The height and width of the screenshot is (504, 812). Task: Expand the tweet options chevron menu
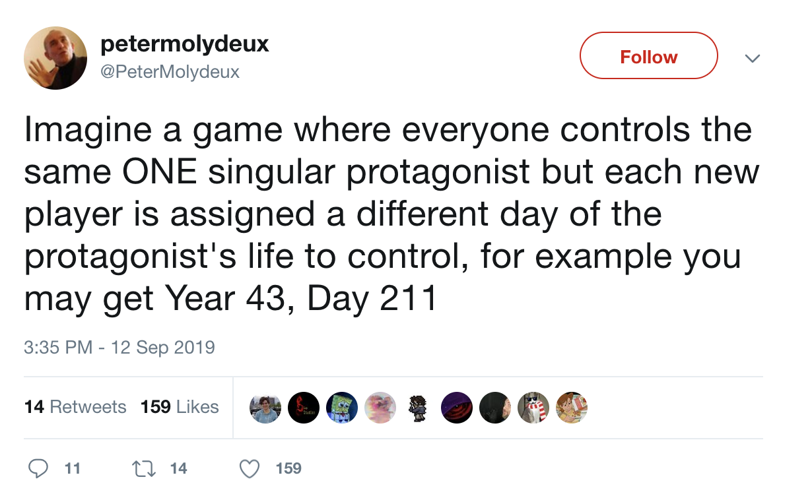pos(752,58)
